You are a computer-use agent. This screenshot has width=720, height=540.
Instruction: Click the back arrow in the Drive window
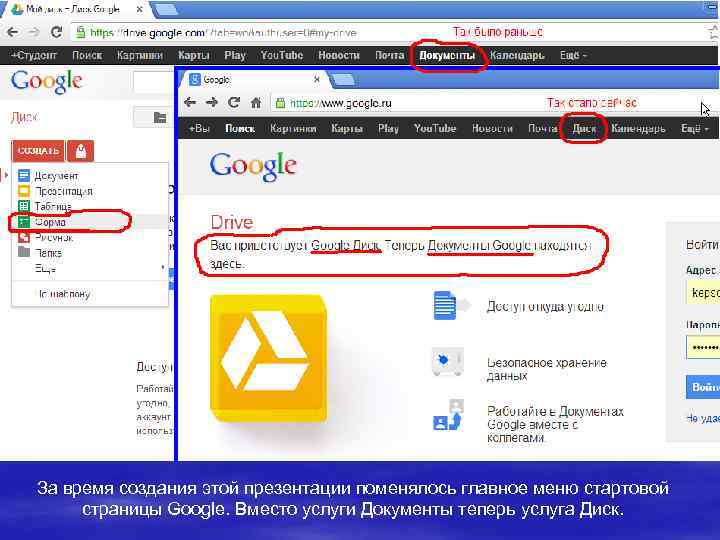click(x=12, y=32)
